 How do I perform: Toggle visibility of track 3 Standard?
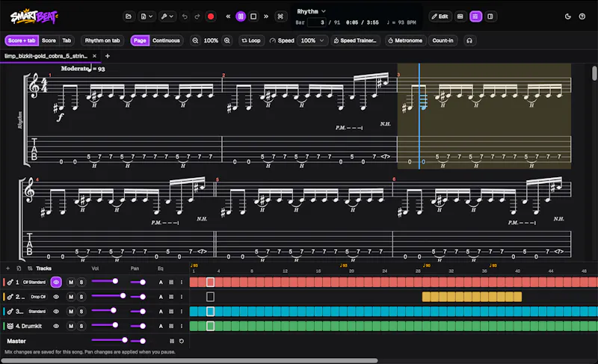click(56, 312)
